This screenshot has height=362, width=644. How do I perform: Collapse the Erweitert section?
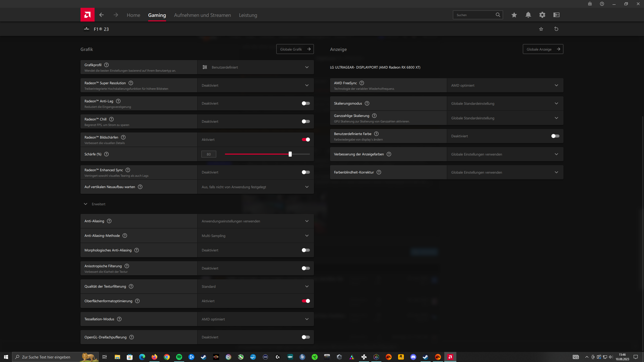[86, 204]
